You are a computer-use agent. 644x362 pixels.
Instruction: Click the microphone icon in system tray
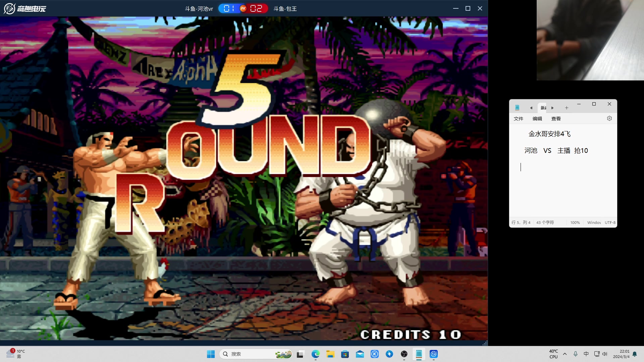[x=576, y=354]
